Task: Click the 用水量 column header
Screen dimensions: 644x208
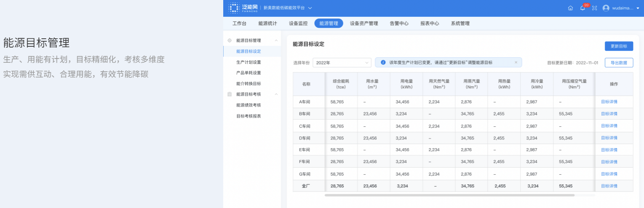Action: 373,84
